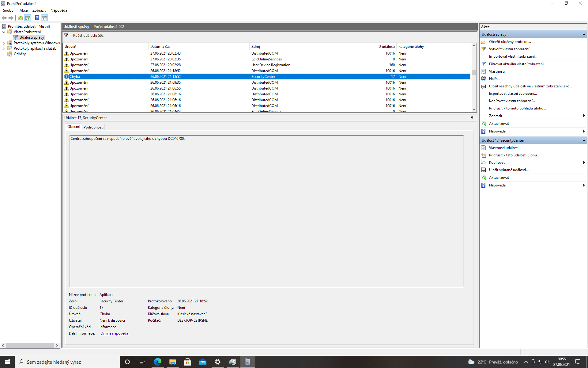This screenshot has height=368, width=588.
Task: Click Filtrovat aktuální vlastní zobrazení
Action: (x=517, y=64)
